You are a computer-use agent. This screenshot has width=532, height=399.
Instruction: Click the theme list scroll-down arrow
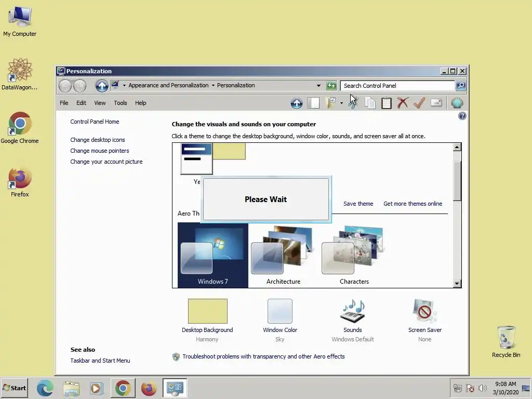pyautogui.click(x=457, y=284)
